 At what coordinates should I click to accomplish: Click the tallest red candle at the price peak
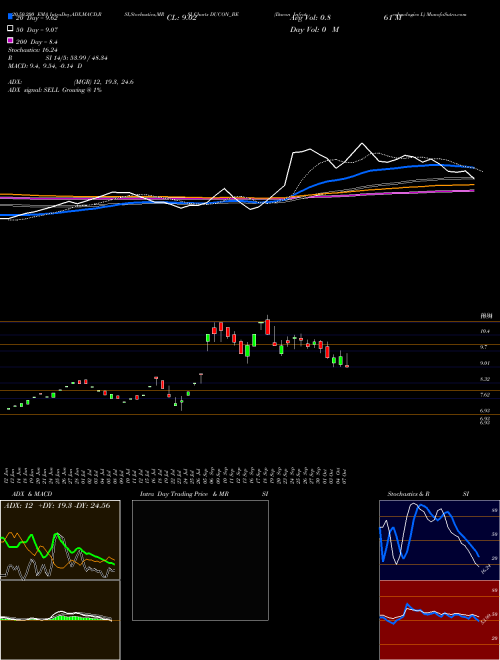[267, 327]
